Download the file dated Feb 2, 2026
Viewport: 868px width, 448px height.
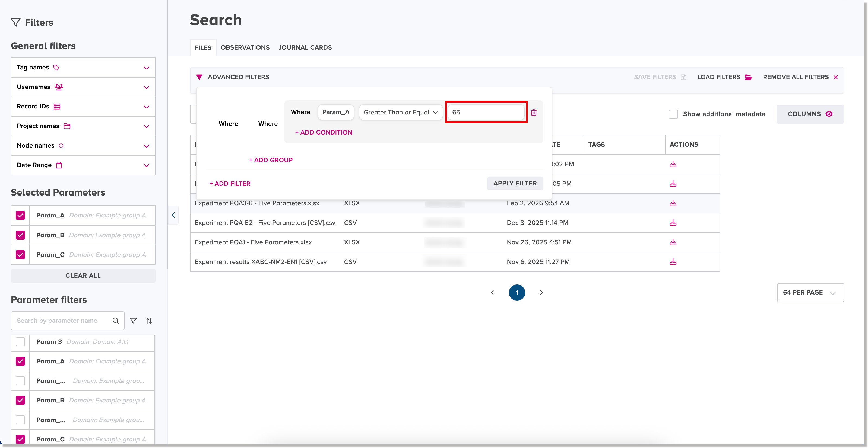(x=673, y=203)
